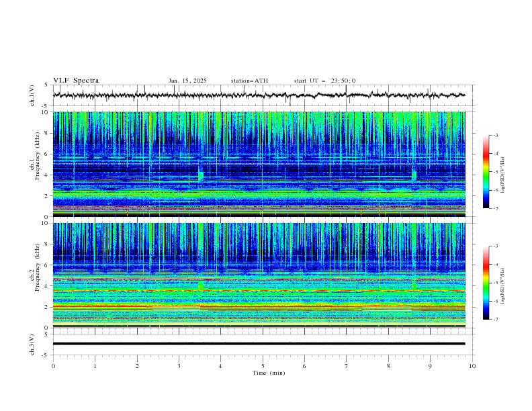Click the ch.2 spectrogram colorbar
Screen dimensions: 532x411
pyautogui.click(x=486, y=283)
